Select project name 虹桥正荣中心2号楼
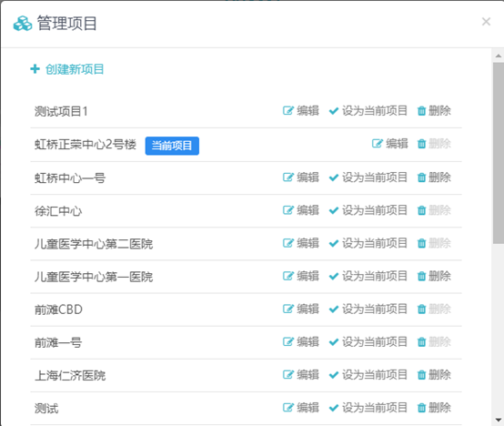The width and height of the screenshot is (504, 426). pyautogui.click(x=86, y=145)
